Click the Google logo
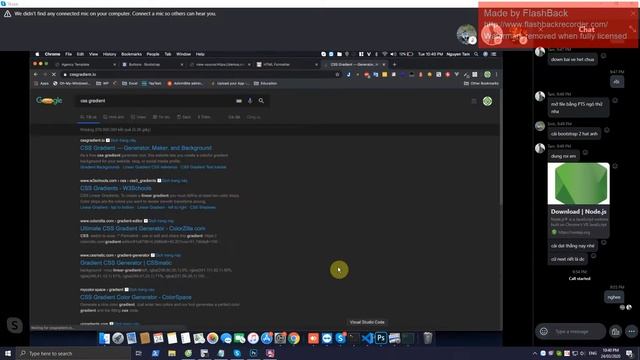The image size is (640, 360). (x=49, y=101)
